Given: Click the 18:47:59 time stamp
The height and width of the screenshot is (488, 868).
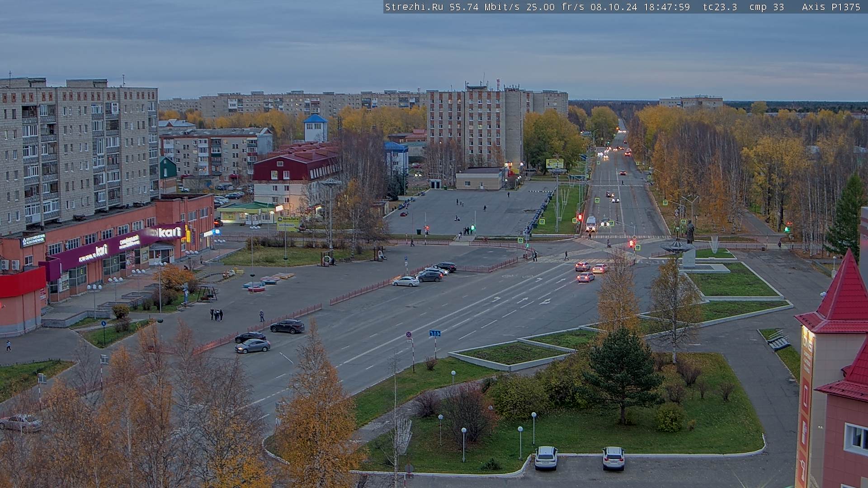Looking at the screenshot, I should point(666,7).
